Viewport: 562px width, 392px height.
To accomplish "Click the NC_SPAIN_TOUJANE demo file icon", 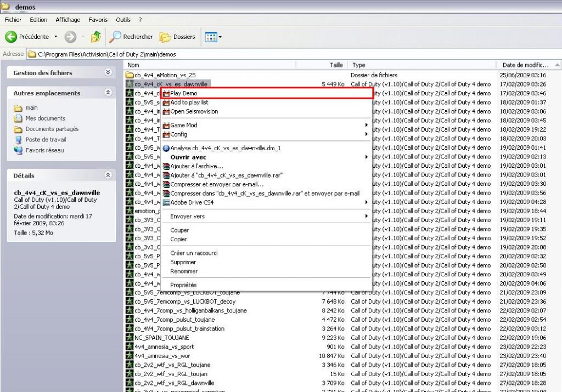I will [x=130, y=338].
